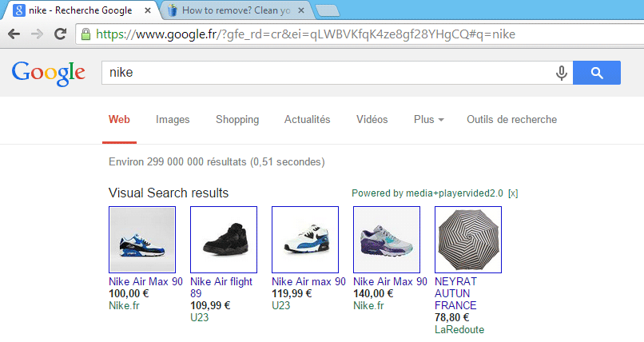Reload the page with the refresh icon
This screenshot has height=342, width=644.
click(x=61, y=34)
